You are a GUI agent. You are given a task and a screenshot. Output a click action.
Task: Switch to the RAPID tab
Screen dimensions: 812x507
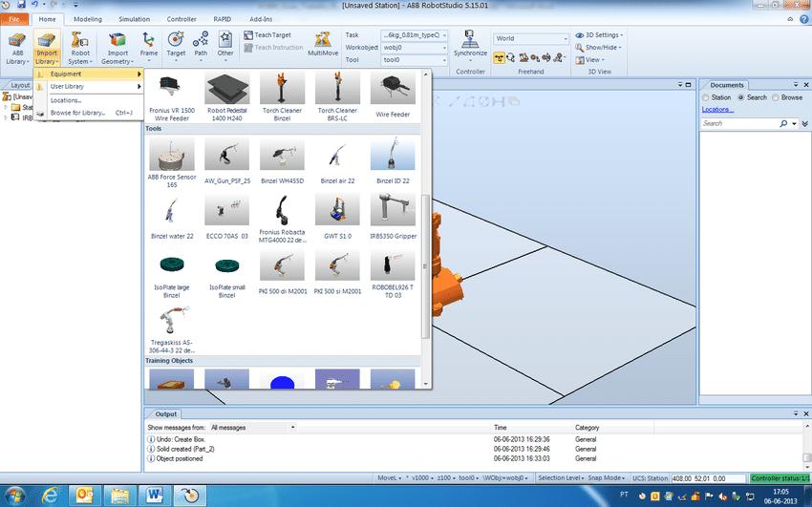pyautogui.click(x=223, y=19)
